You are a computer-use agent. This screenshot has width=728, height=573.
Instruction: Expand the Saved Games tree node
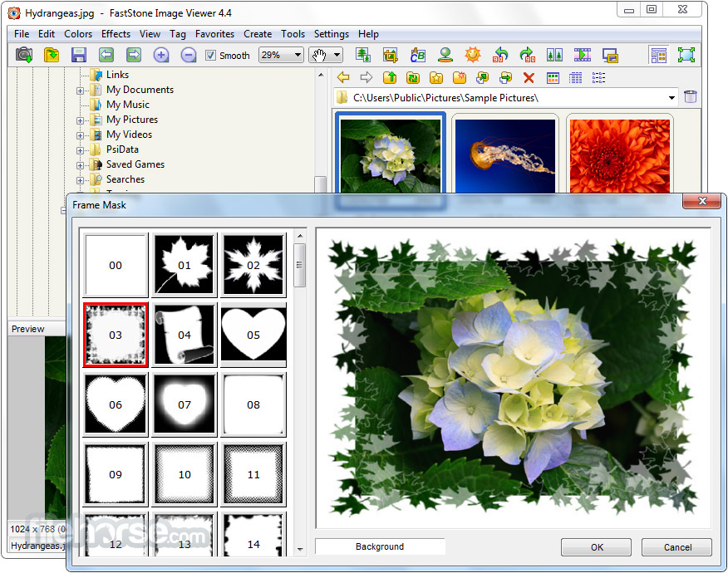81,165
